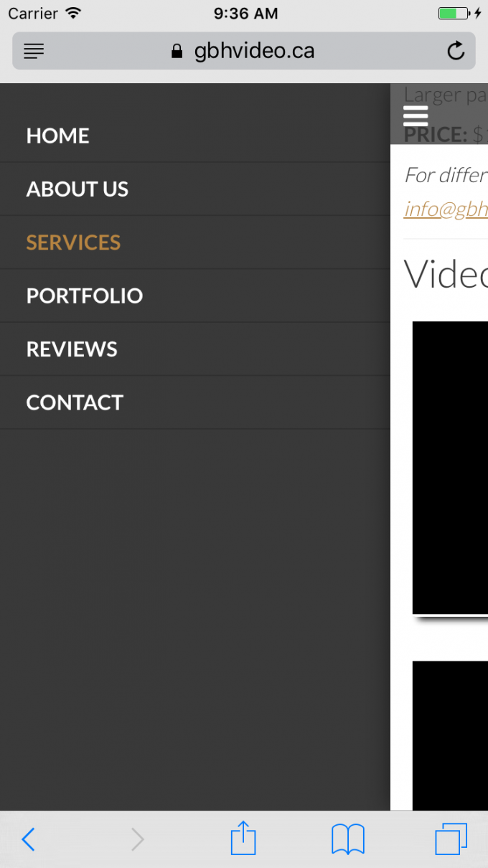
Task: Tap the forward arrow in toolbar
Action: coord(137,839)
